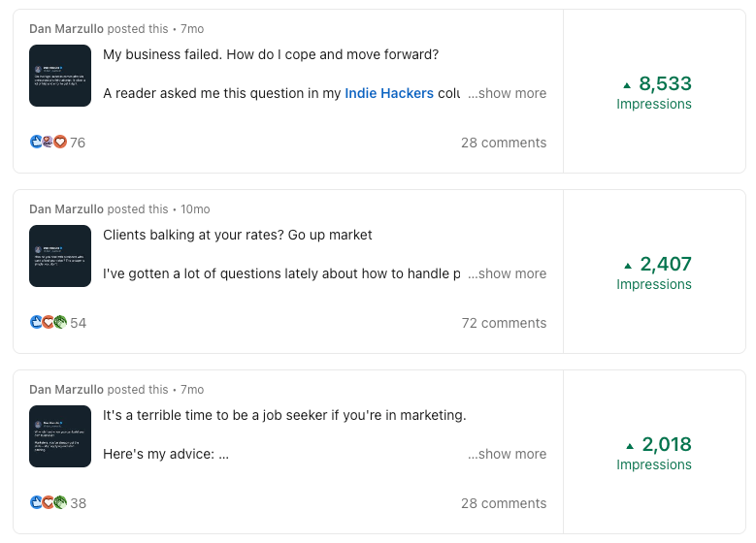
Task: Open thumbnail of the clients balking post
Action: click(x=60, y=256)
